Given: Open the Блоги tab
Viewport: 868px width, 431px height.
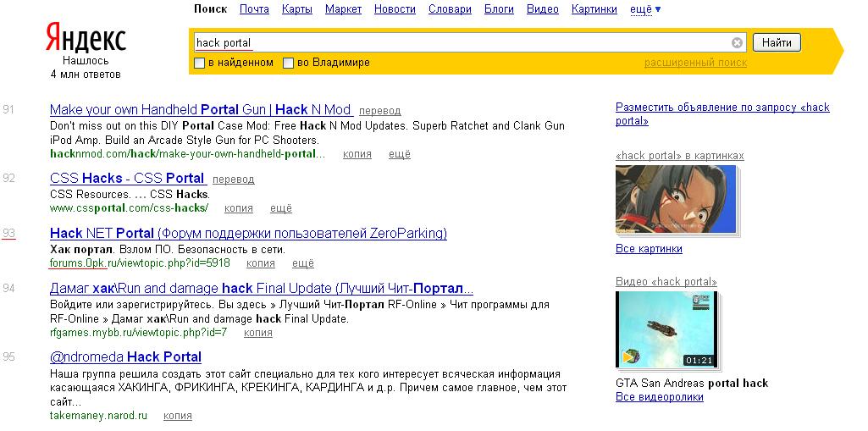Looking at the screenshot, I should pos(499,9).
